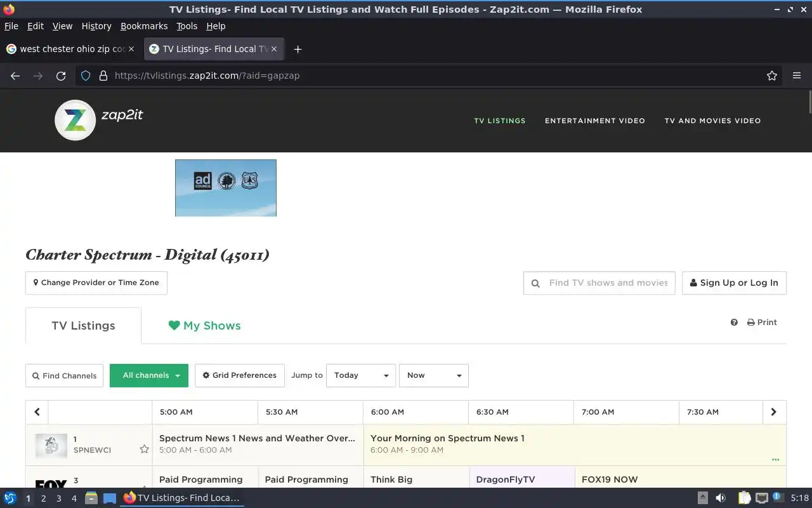Open the tracking protection shield
Image resolution: width=812 pixels, height=508 pixels.
[x=86, y=76]
